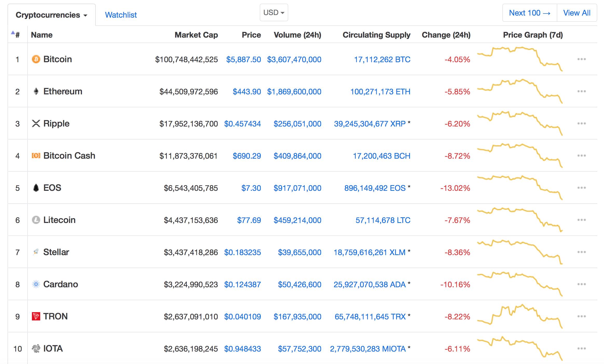604x364 pixels.
Task: Click supply 100,271,173 ETH
Action: click(x=380, y=92)
